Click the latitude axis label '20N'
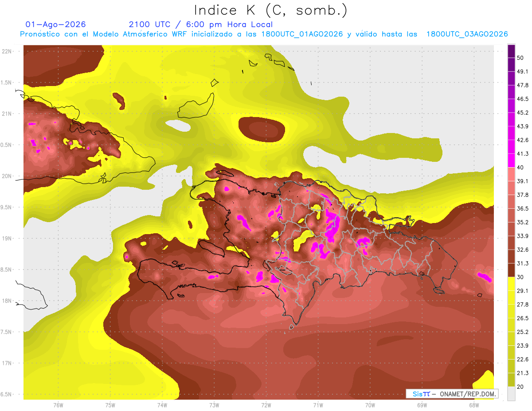The image size is (532, 411). (7, 176)
